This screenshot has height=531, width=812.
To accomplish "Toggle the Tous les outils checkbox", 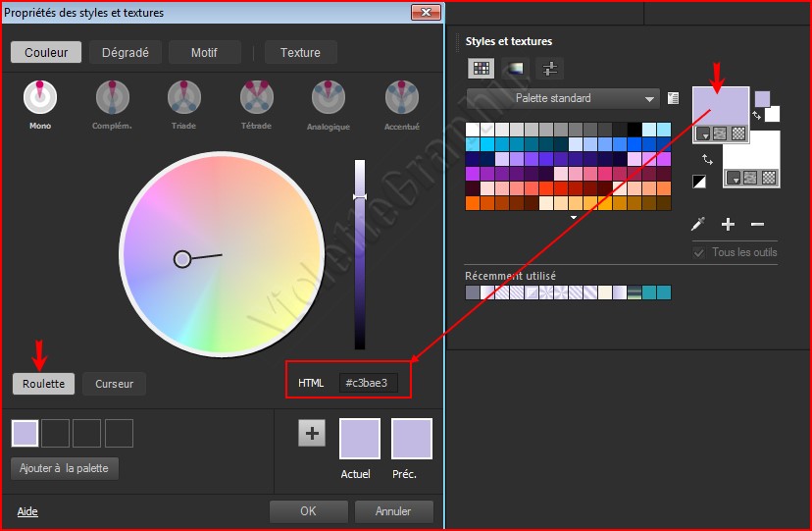I will pos(699,252).
